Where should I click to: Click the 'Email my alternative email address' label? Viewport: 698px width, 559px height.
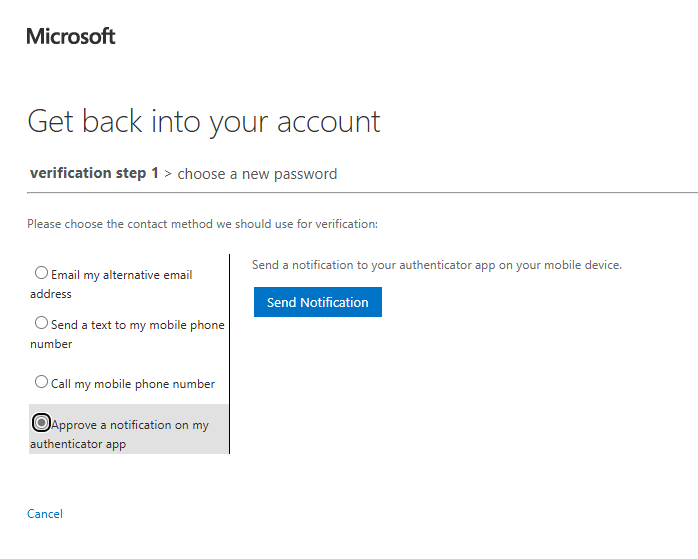[x=120, y=275]
